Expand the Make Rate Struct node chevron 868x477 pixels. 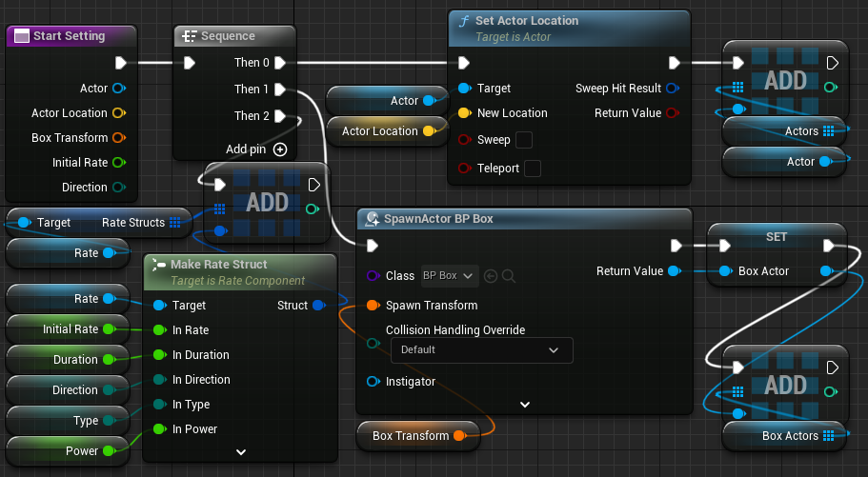coord(240,451)
